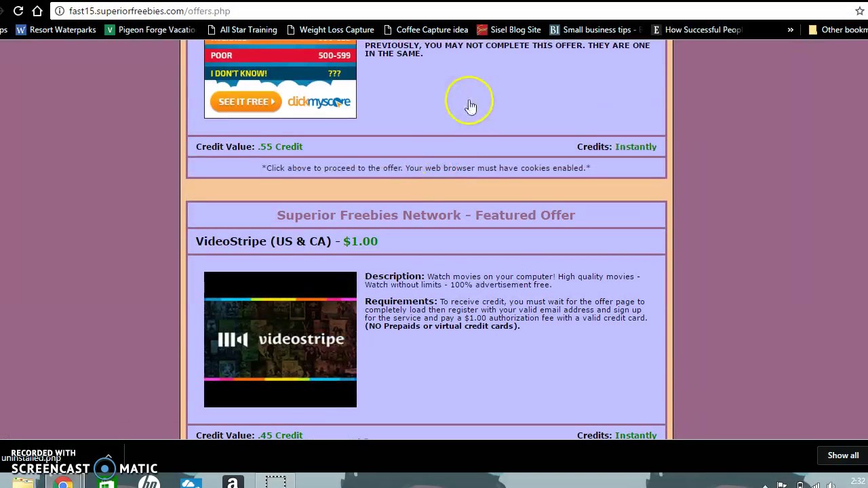
Task: Bookmark this page with the star icon
Action: 859,11
